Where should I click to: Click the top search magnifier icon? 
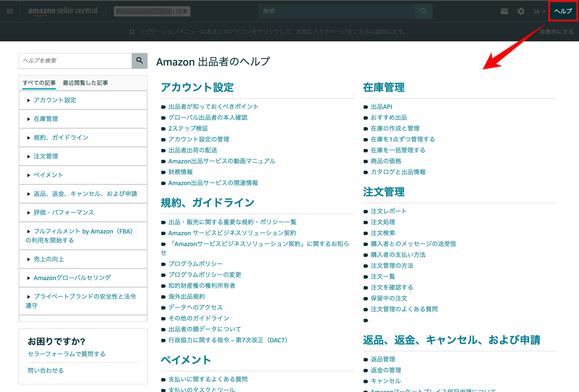(x=423, y=11)
